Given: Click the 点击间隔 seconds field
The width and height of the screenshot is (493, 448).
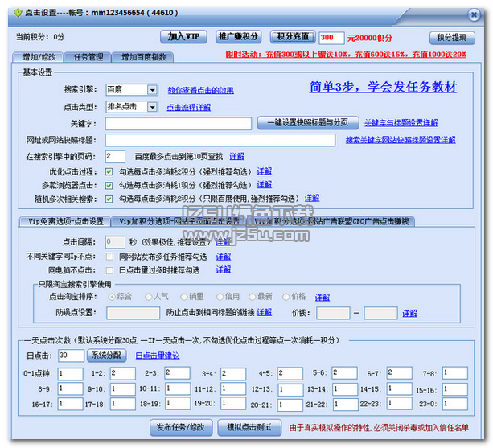Looking at the screenshot, I should pyautogui.click(x=115, y=242).
